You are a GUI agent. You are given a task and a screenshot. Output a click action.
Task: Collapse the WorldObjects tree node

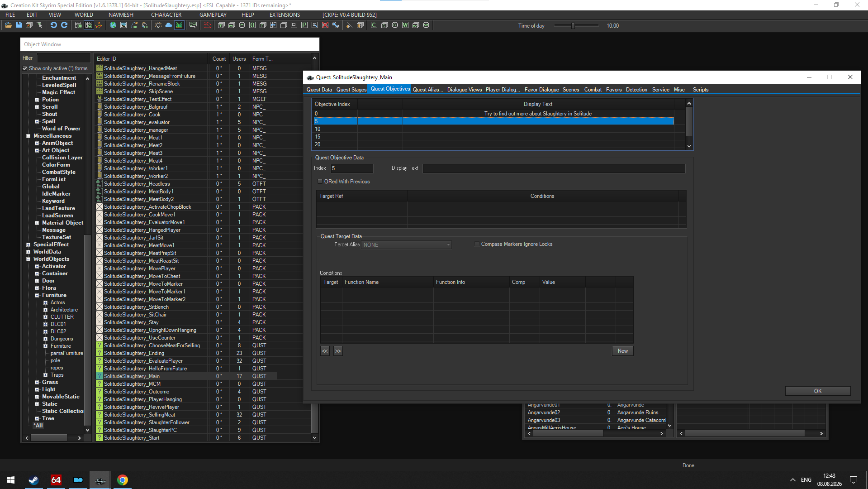point(28,259)
